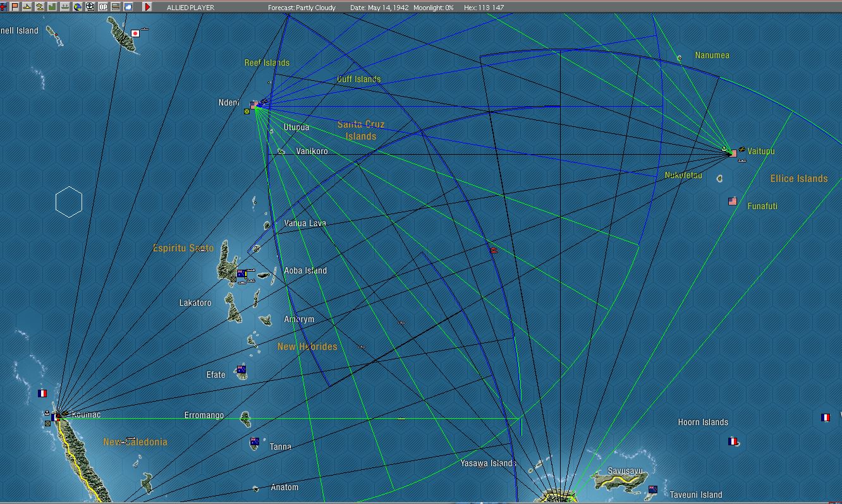Click the crosshair target toolbar icon

click(x=90, y=7)
